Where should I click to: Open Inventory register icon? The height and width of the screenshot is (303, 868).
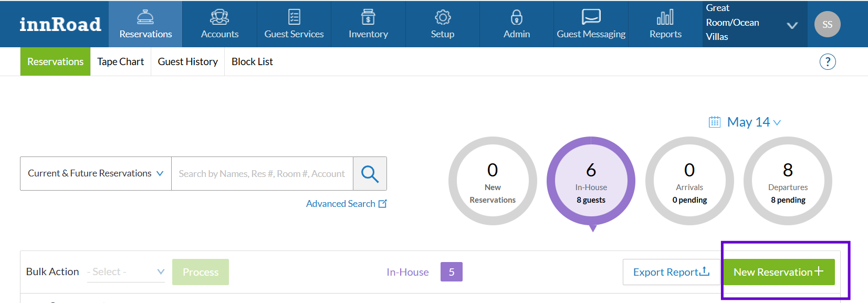coord(368,17)
